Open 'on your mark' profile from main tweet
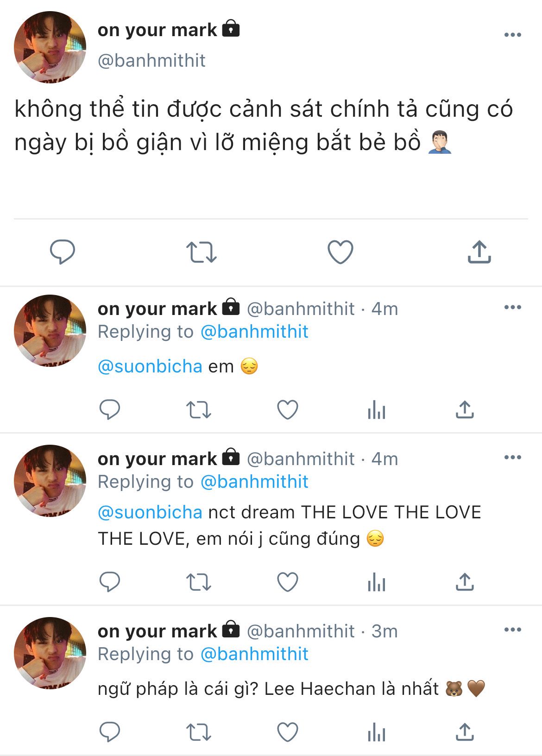The width and height of the screenshot is (542, 756). pyautogui.click(x=157, y=30)
